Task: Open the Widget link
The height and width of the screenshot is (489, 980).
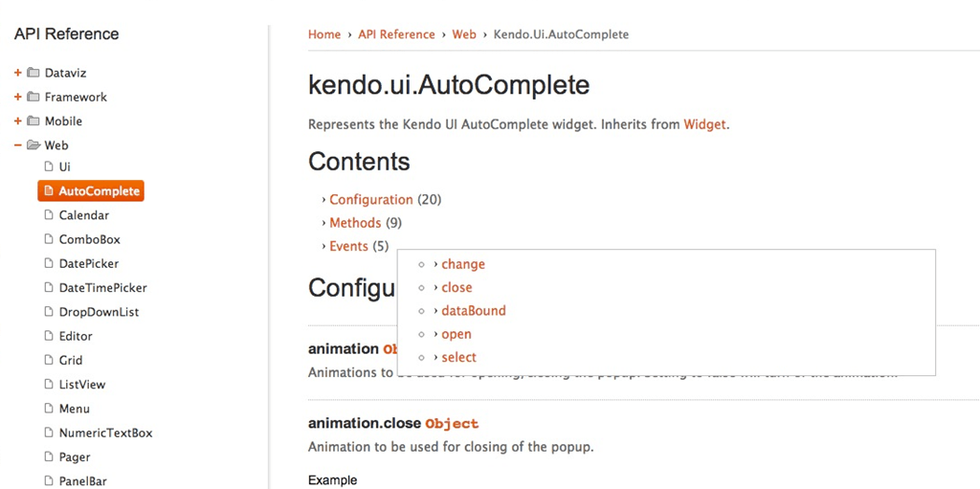Action: click(x=704, y=124)
